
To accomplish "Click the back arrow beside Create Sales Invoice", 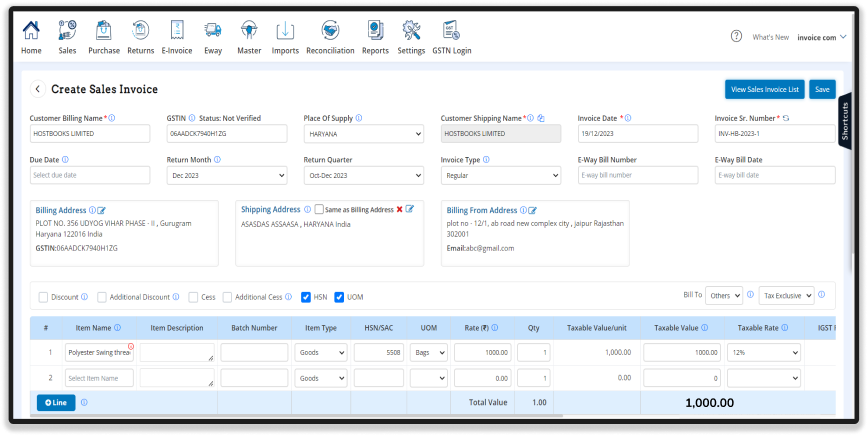I will point(37,89).
